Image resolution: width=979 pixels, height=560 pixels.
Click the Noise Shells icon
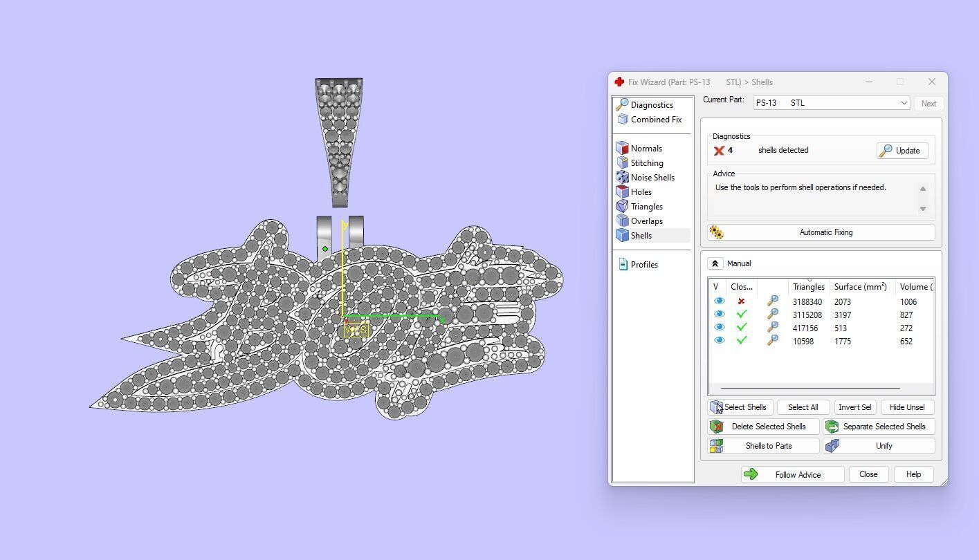click(622, 178)
